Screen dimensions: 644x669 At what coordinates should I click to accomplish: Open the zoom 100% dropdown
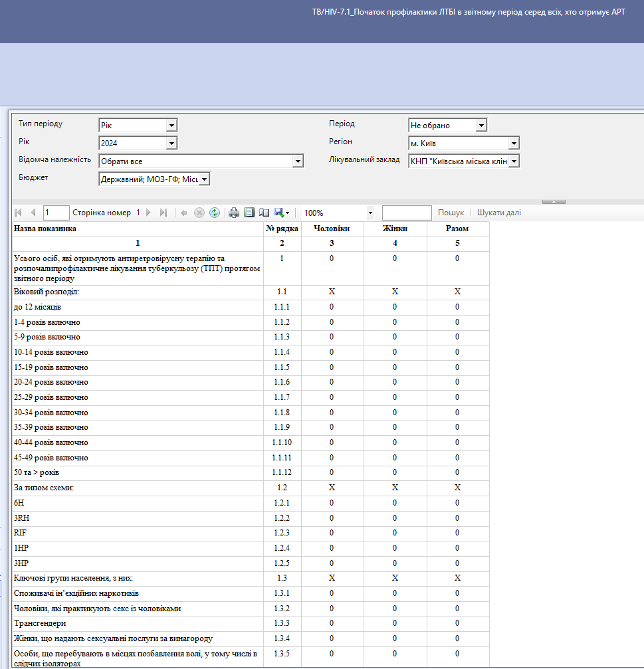click(x=370, y=213)
